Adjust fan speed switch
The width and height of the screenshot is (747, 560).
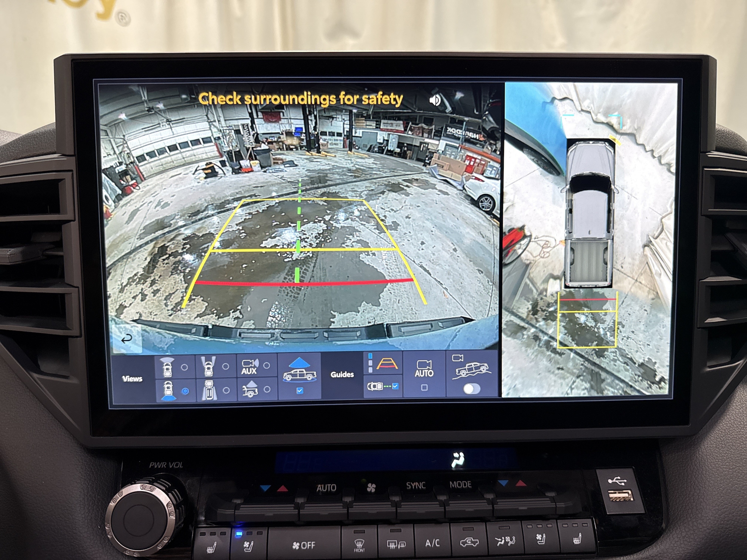[x=371, y=488]
